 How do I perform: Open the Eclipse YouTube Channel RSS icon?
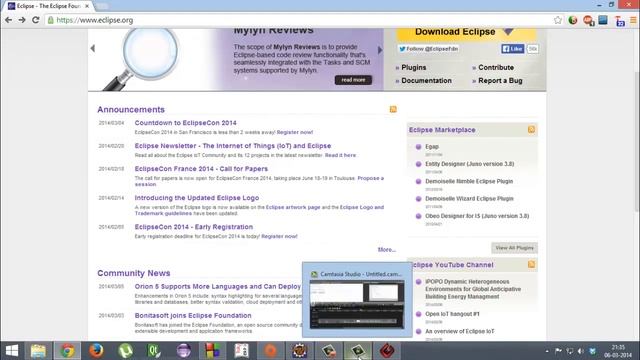tap(531, 264)
